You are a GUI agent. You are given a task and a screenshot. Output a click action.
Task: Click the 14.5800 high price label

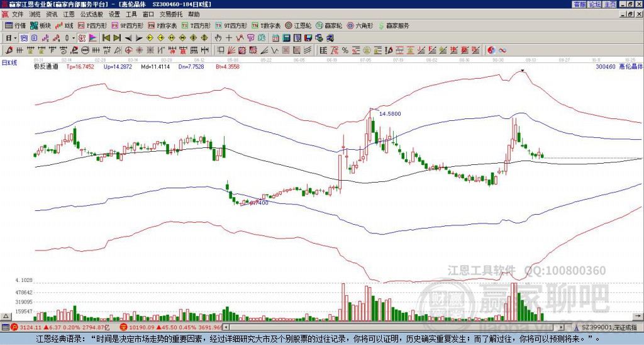coord(390,113)
